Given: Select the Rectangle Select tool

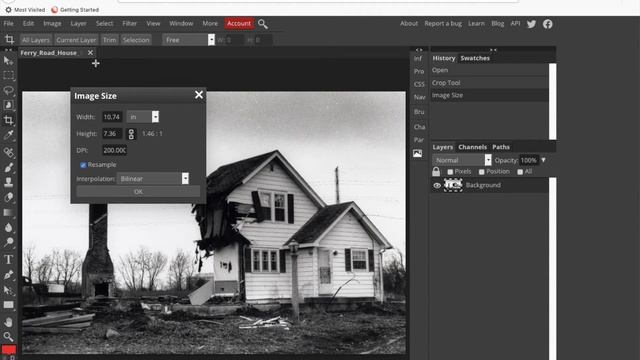Looking at the screenshot, I should (x=8, y=76).
